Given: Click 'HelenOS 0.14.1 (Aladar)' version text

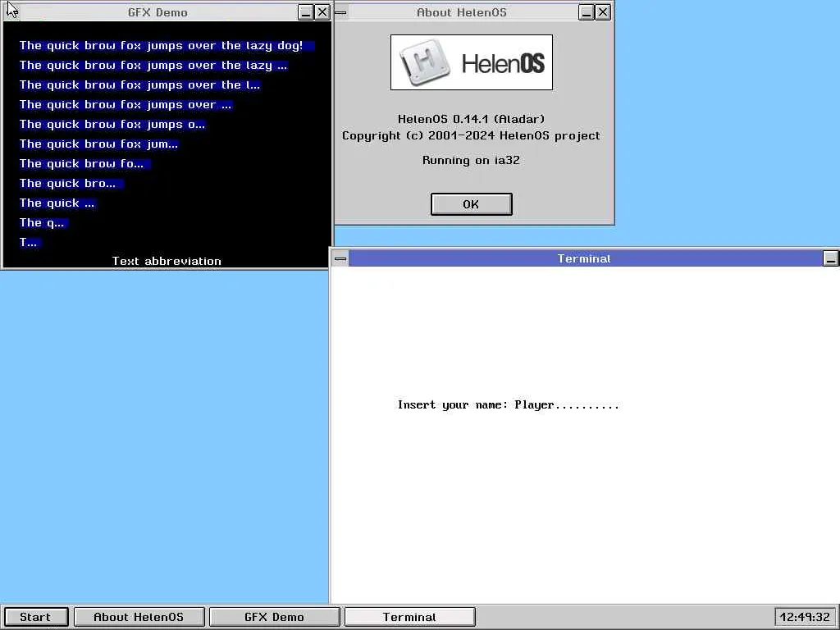Looking at the screenshot, I should pos(472,119).
